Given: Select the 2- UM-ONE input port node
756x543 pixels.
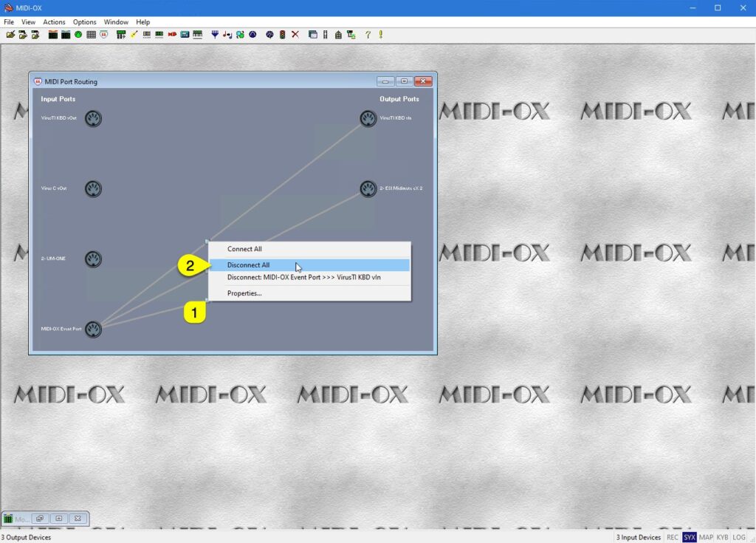Looking at the screenshot, I should tap(93, 259).
